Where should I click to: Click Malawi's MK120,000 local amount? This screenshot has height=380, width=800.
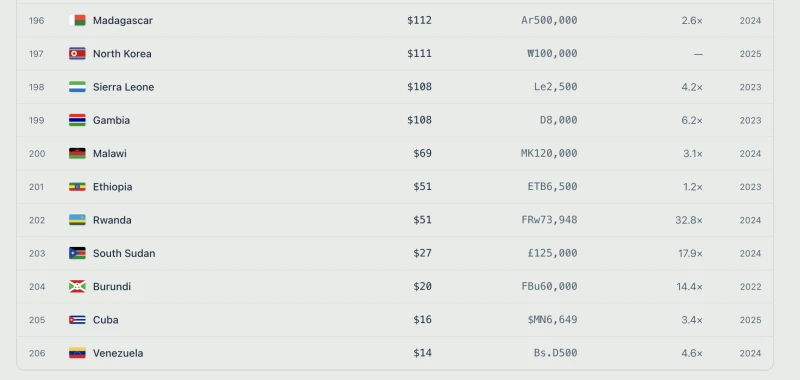click(x=549, y=154)
